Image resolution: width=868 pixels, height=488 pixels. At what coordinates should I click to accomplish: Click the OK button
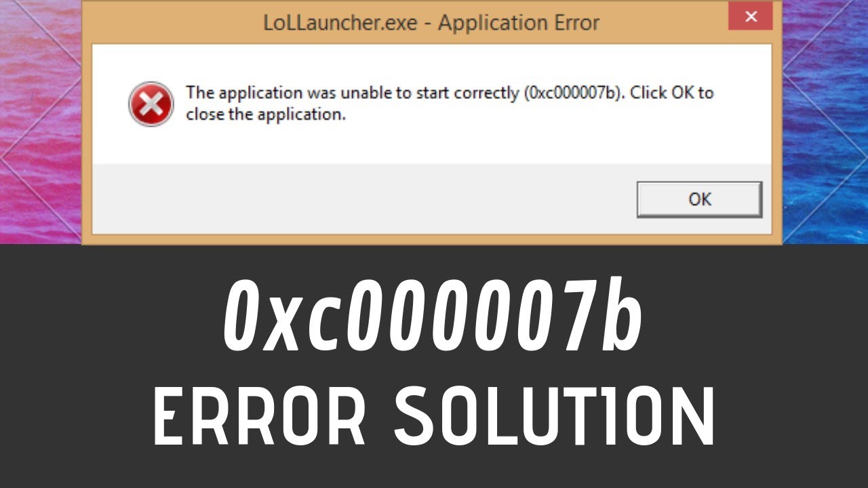[x=699, y=199]
